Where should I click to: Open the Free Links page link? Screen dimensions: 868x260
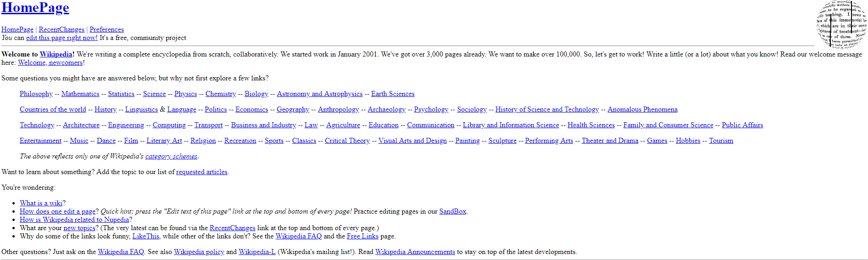(363, 236)
